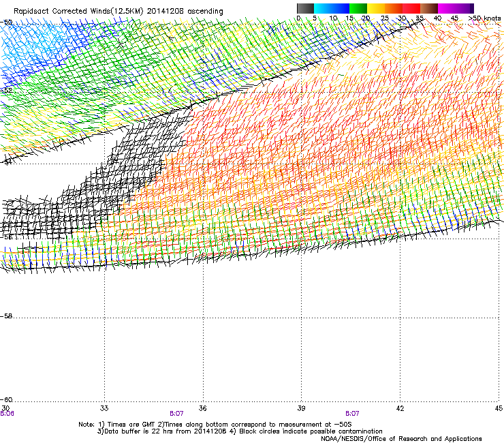
Task: Click legend tick label 10
Action: tap(333, 18)
